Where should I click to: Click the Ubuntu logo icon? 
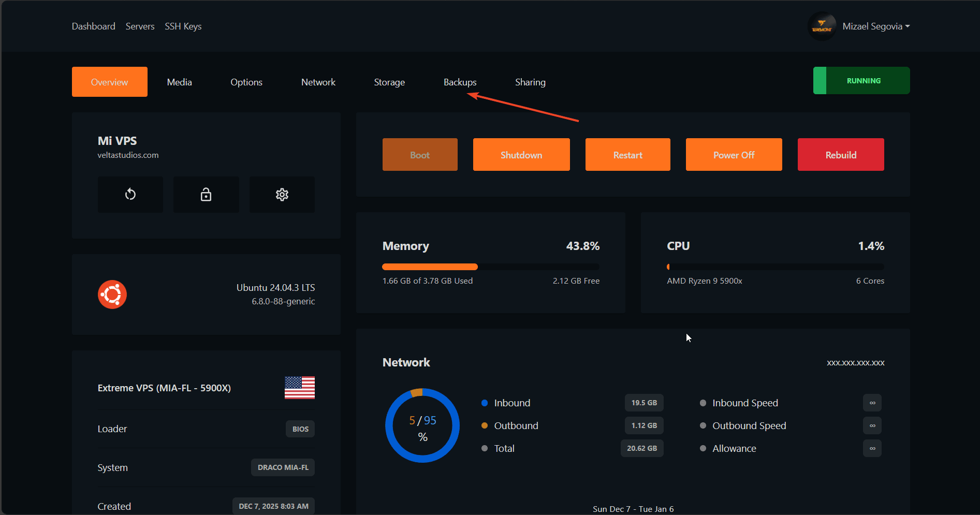tap(112, 295)
